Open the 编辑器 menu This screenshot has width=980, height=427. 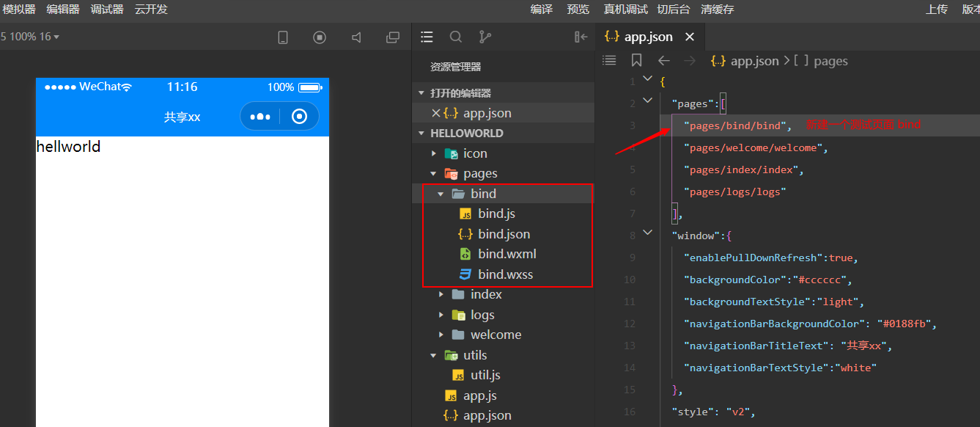[63, 10]
